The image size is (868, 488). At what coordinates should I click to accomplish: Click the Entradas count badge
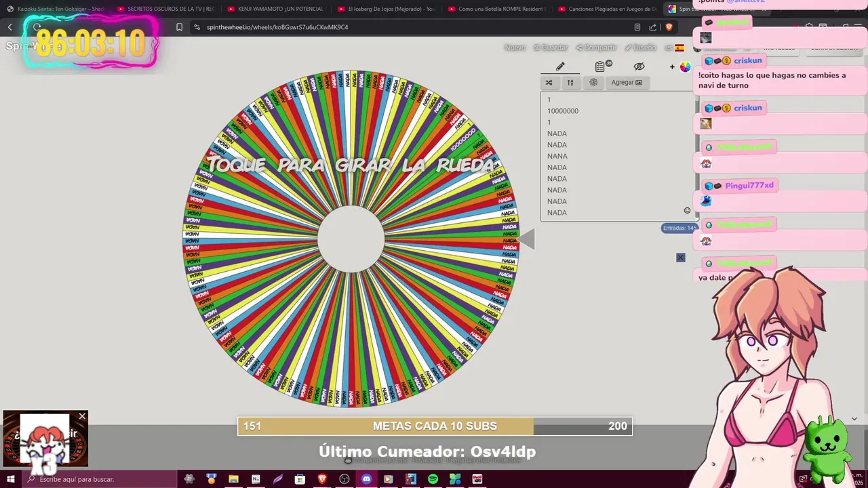(x=679, y=228)
